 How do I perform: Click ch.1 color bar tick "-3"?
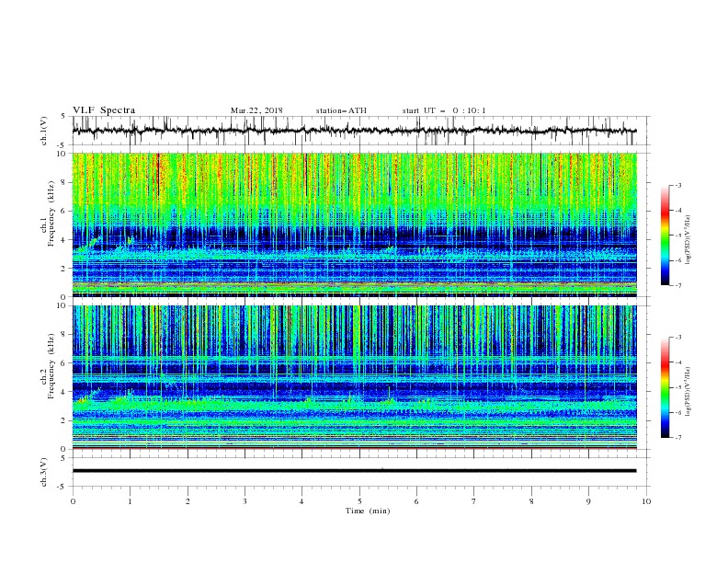tap(677, 185)
